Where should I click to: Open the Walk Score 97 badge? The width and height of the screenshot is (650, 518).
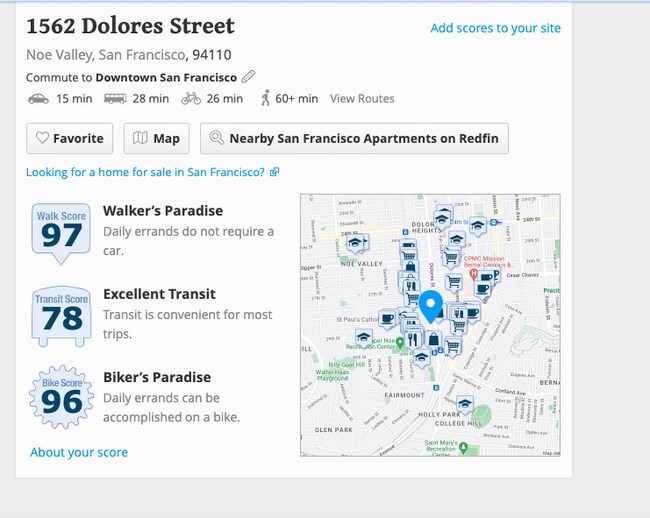click(x=61, y=233)
